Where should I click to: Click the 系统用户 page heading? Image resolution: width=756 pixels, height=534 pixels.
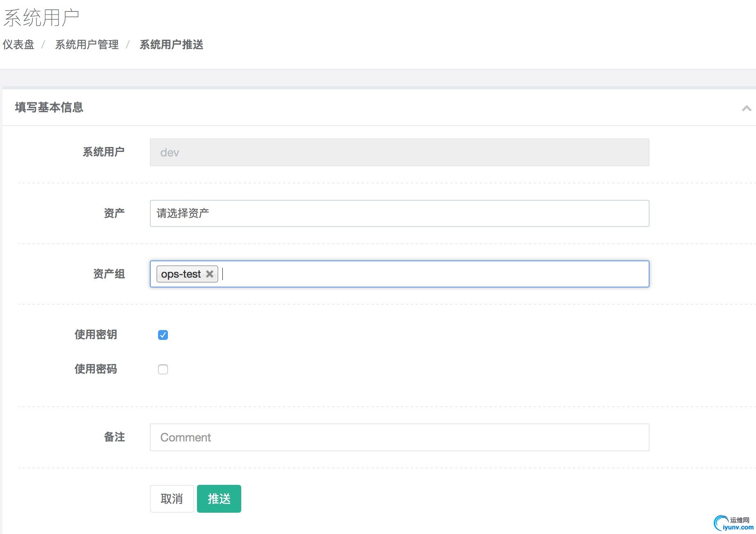tap(41, 18)
